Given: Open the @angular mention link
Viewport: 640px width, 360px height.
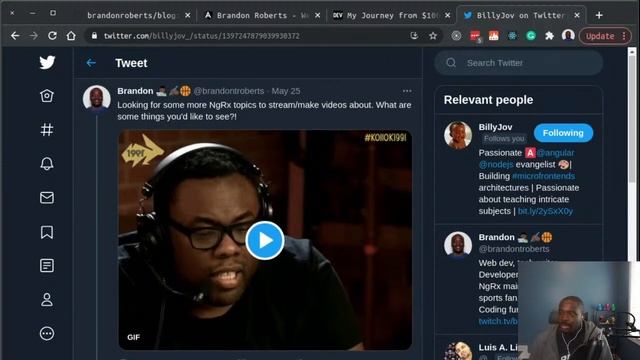Looking at the screenshot, I should click(x=556, y=153).
